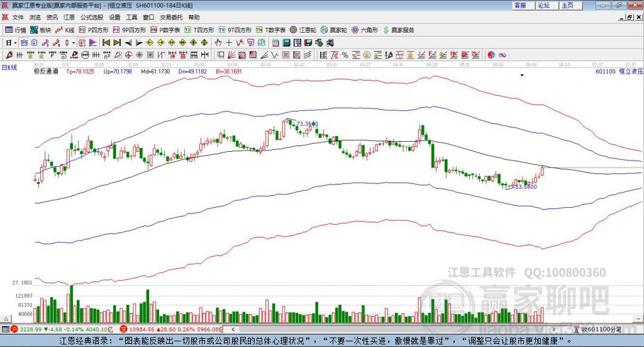Open the P数字表 tool
Screen dimensions: 644x347
[x=165, y=30]
